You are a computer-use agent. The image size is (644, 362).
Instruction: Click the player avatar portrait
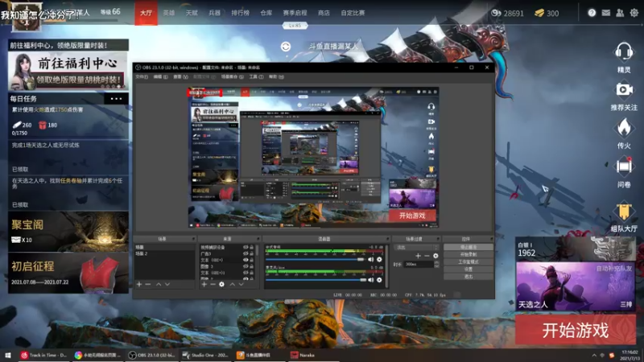[27, 16]
